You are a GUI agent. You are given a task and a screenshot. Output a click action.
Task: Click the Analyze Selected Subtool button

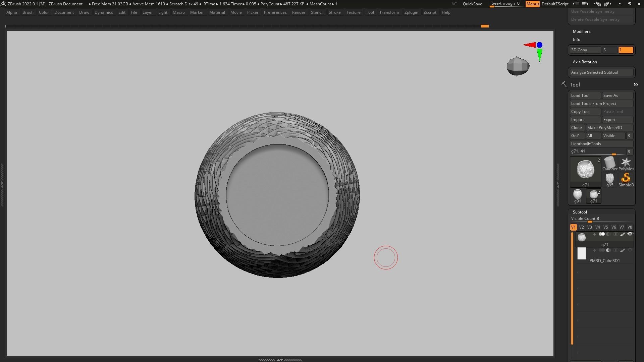click(601, 72)
